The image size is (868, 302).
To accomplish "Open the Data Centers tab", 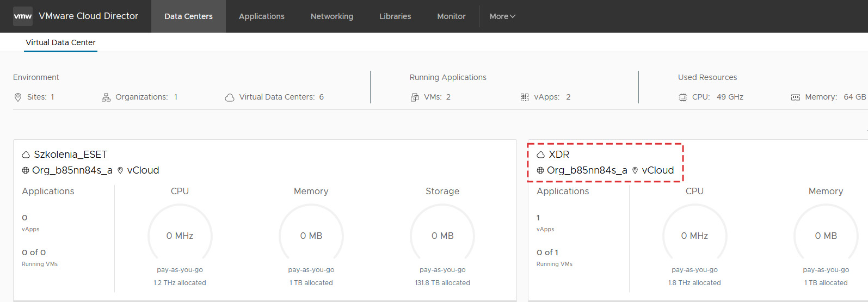I will pos(188,16).
